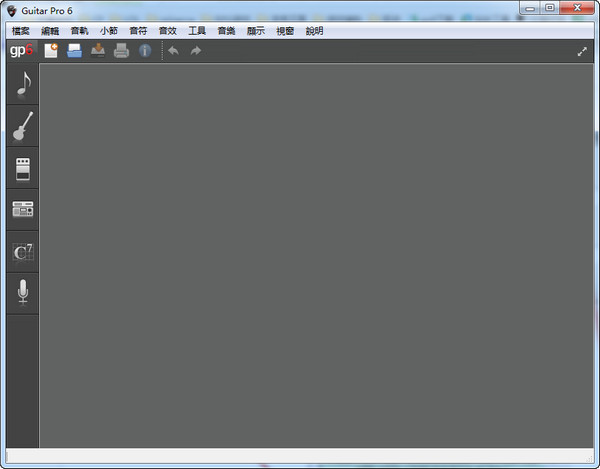Open the effects pedal panel
Image resolution: width=600 pixels, height=469 pixels.
[x=23, y=168]
